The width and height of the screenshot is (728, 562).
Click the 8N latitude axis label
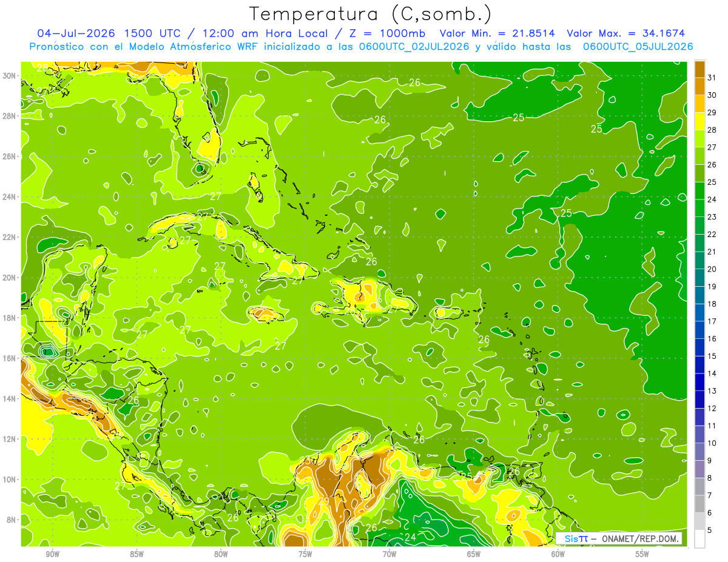tap(12, 520)
